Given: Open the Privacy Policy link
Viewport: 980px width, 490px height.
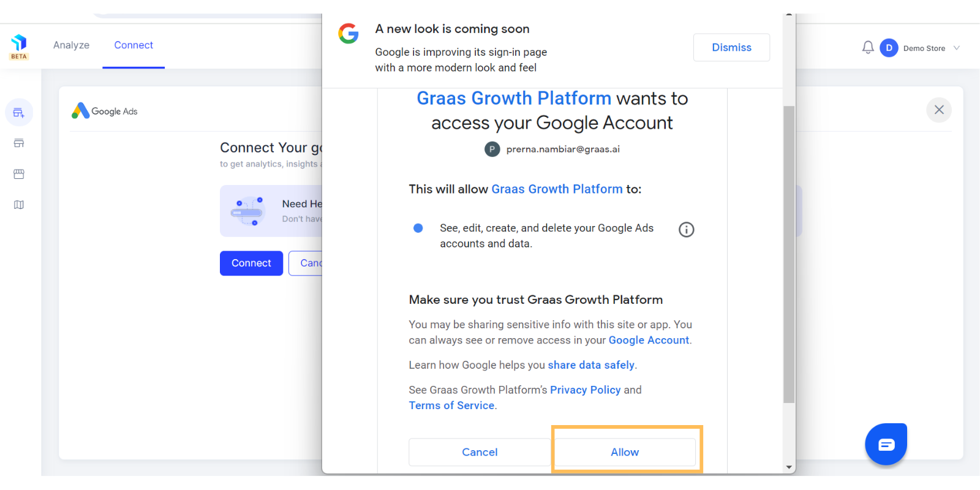Looking at the screenshot, I should (x=585, y=390).
